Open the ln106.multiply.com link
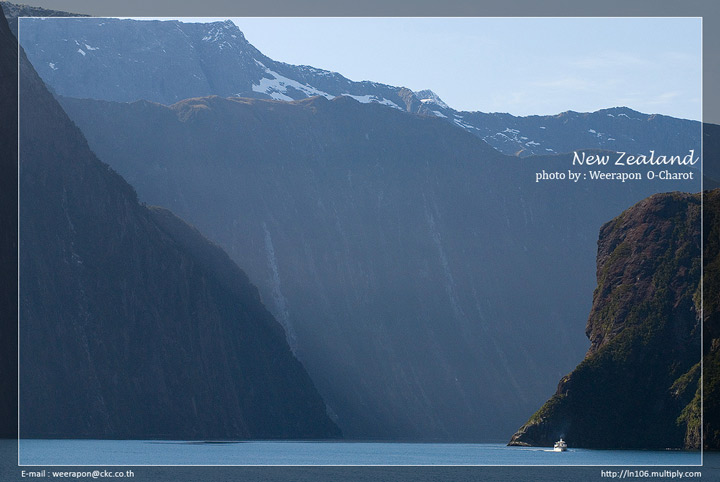The image size is (720, 482). 650,474
